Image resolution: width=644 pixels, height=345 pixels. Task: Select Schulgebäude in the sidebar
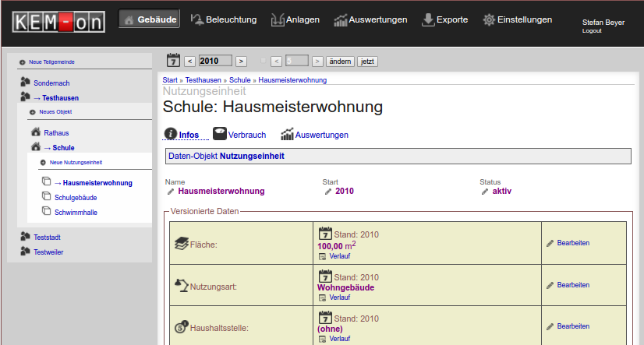coord(76,198)
